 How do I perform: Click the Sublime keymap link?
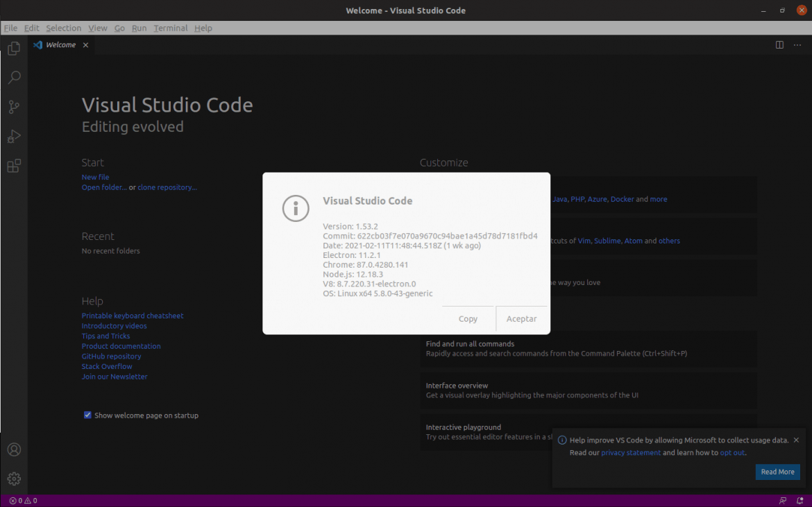click(607, 241)
